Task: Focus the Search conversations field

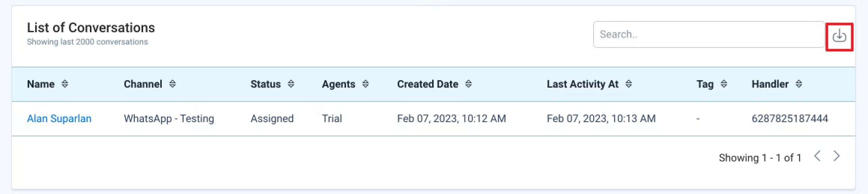Action: pos(709,34)
